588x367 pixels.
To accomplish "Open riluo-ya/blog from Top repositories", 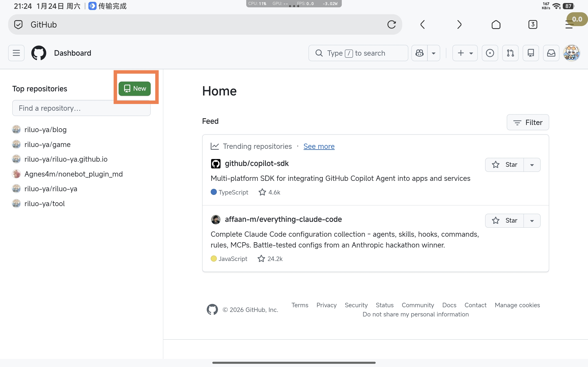I will tap(46, 130).
